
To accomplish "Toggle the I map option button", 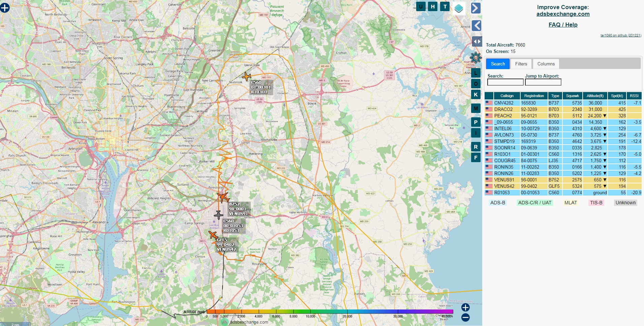I will click(476, 133).
